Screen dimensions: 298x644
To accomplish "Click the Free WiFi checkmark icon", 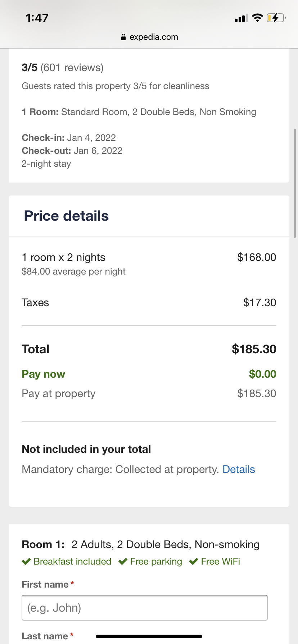I will point(194,561).
